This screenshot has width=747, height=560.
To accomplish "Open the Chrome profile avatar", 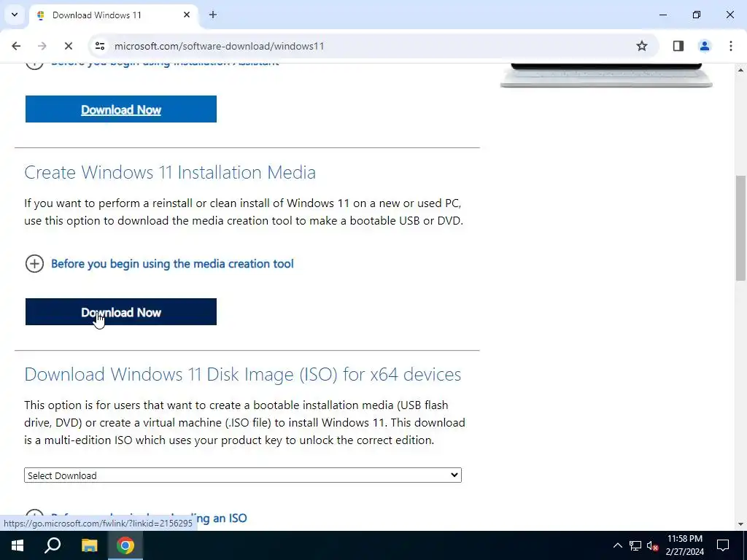I will 704,46.
